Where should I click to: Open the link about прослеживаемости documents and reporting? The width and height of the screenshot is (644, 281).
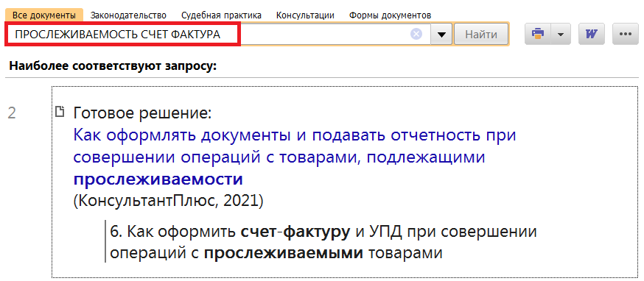[x=295, y=157]
